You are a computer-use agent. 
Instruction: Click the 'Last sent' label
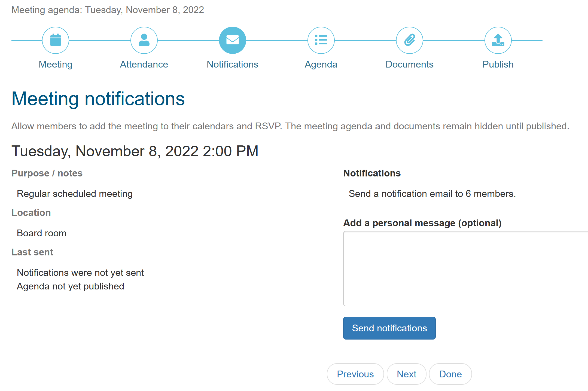click(32, 252)
